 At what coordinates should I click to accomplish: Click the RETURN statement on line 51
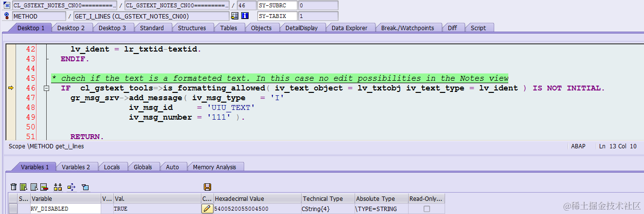[x=87, y=137]
